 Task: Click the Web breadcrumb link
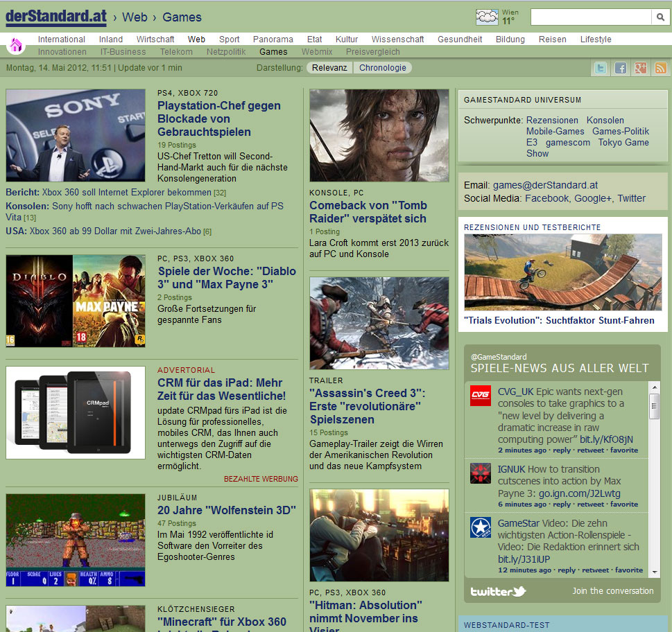coord(135,17)
